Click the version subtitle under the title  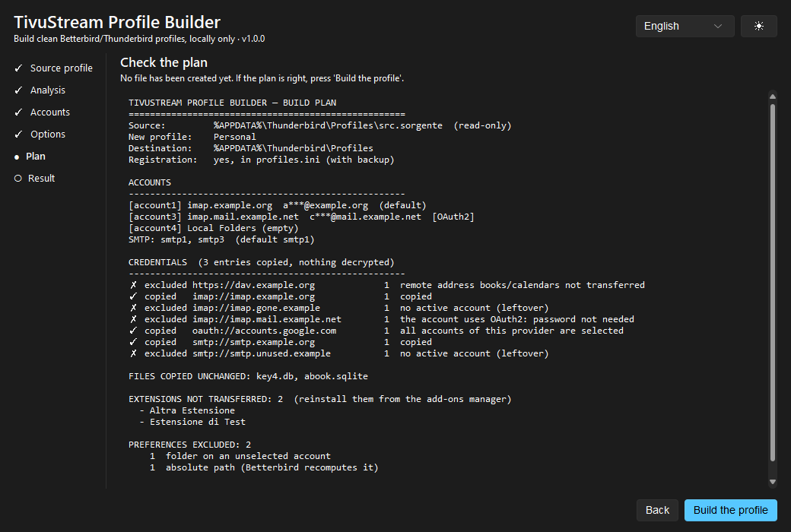[x=139, y=39]
